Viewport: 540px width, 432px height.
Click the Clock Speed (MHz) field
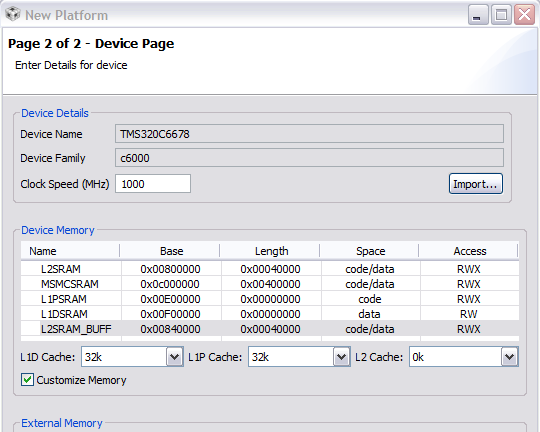pyautogui.click(x=153, y=184)
